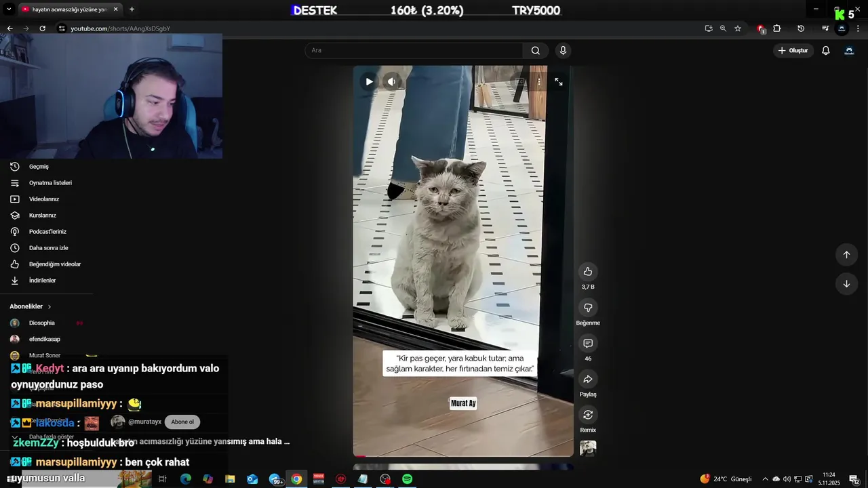
Task: Go back in Chrome
Action: click(x=9, y=28)
